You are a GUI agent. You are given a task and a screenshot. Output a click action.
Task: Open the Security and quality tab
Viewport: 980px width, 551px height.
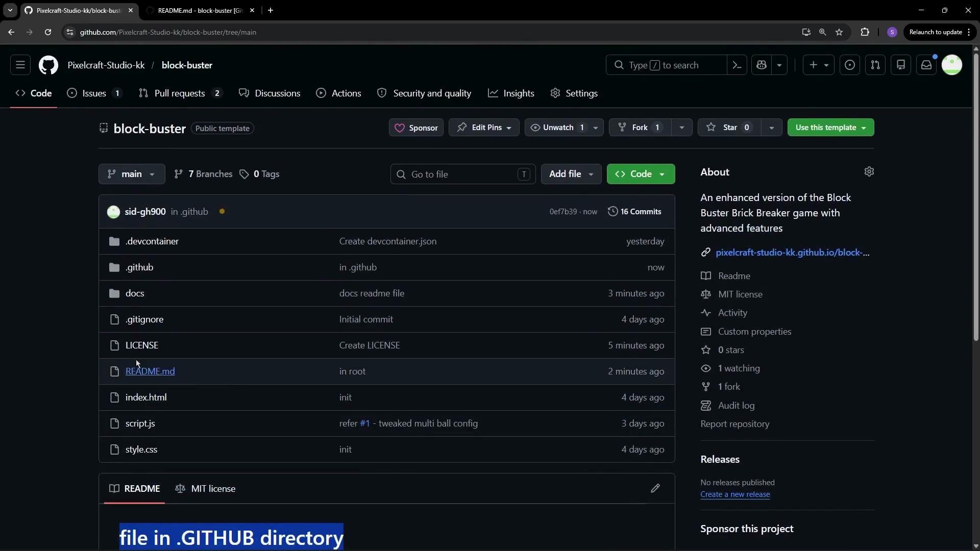click(x=424, y=93)
